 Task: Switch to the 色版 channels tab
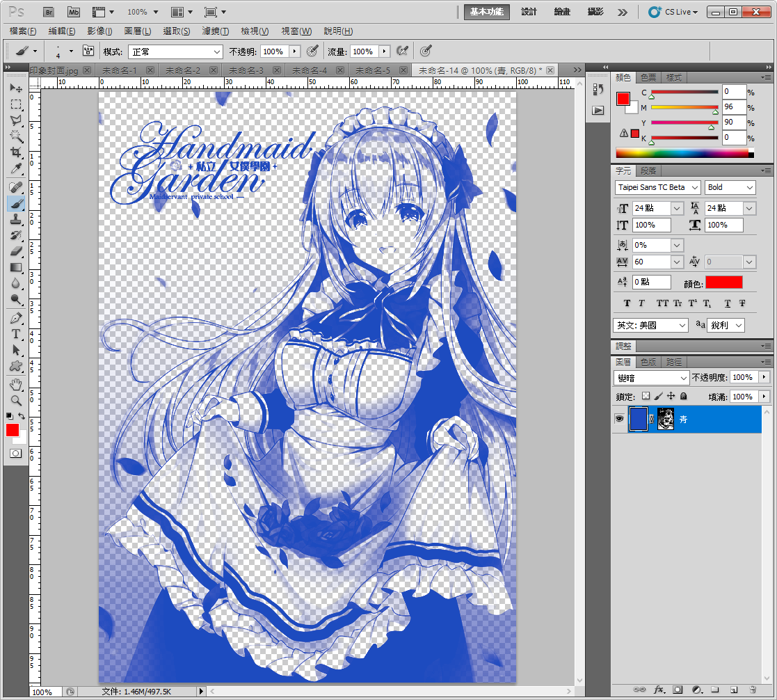tap(648, 362)
